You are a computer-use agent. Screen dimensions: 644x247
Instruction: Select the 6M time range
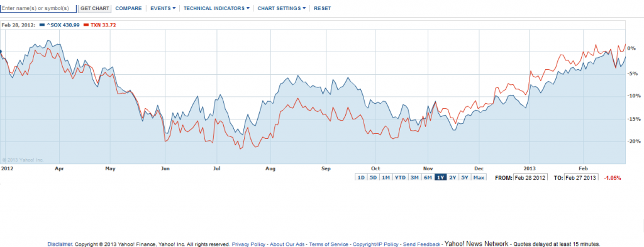(428, 178)
